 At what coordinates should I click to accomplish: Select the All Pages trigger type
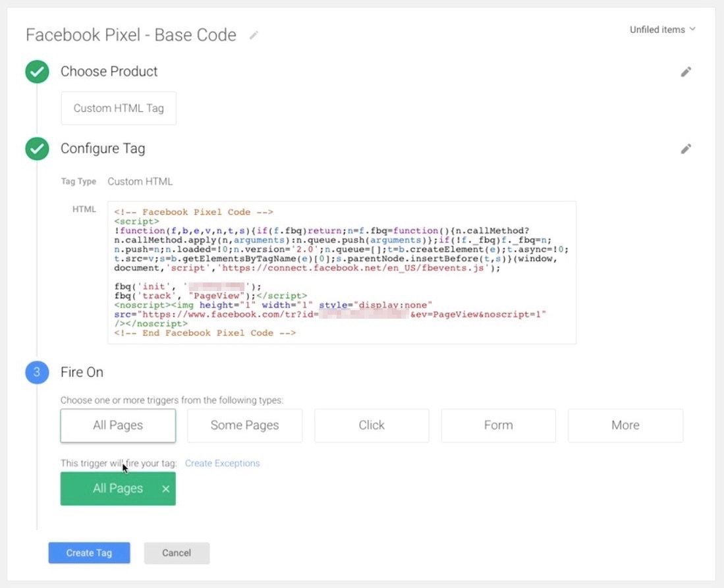[117, 425]
